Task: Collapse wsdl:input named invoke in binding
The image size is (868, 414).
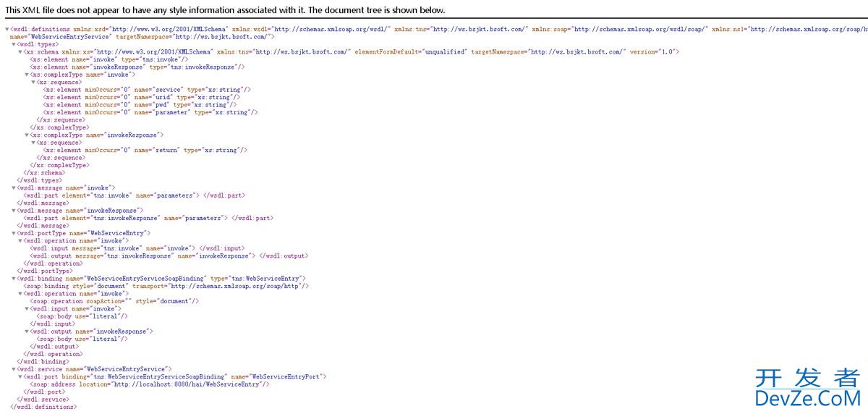Action: (x=27, y=308)
